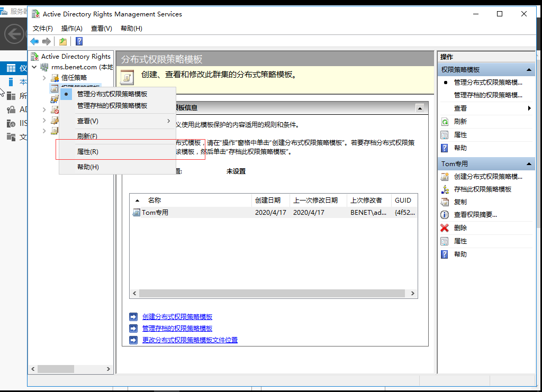Viewport: 542px width, 392px height.
Task: Click dashboard icon in Server Manager sidebar
Action: click(x=12, y=68)
